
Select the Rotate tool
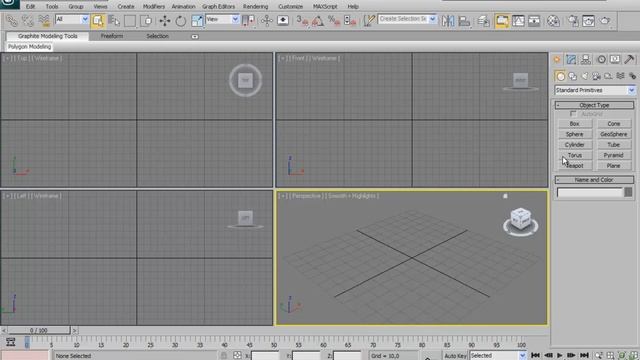click(x=181, y=21)
